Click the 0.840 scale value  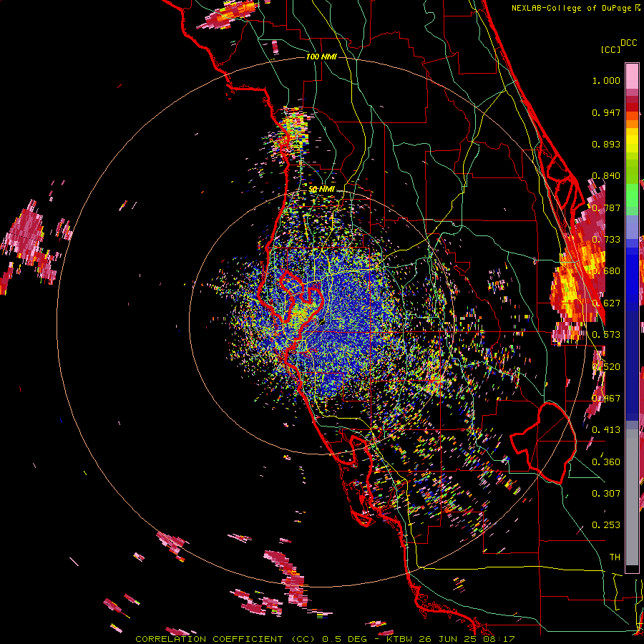[x=606, y=176]
